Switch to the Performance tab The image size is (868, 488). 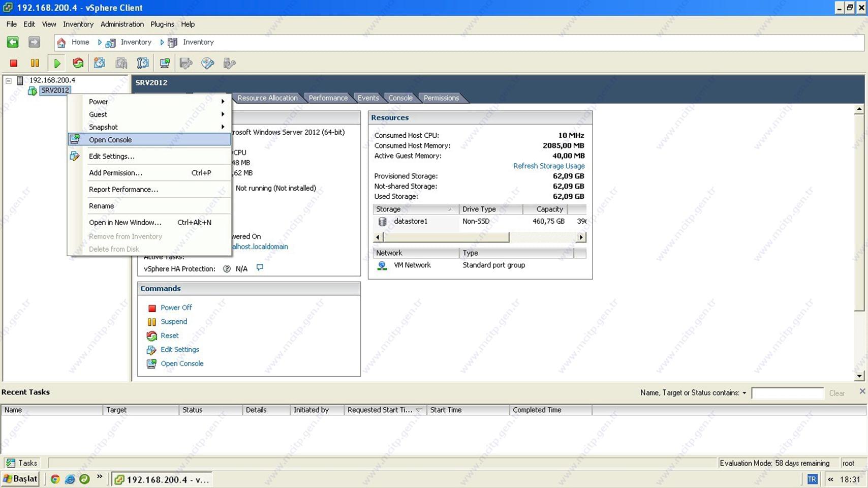328,98
